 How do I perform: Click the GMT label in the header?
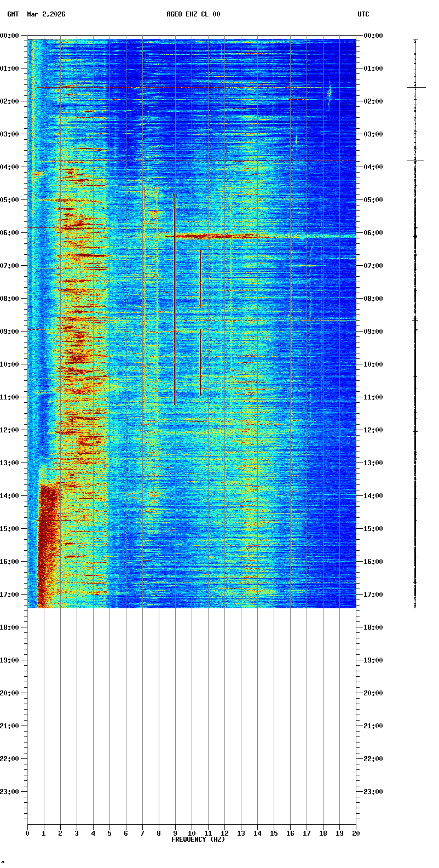13,14
